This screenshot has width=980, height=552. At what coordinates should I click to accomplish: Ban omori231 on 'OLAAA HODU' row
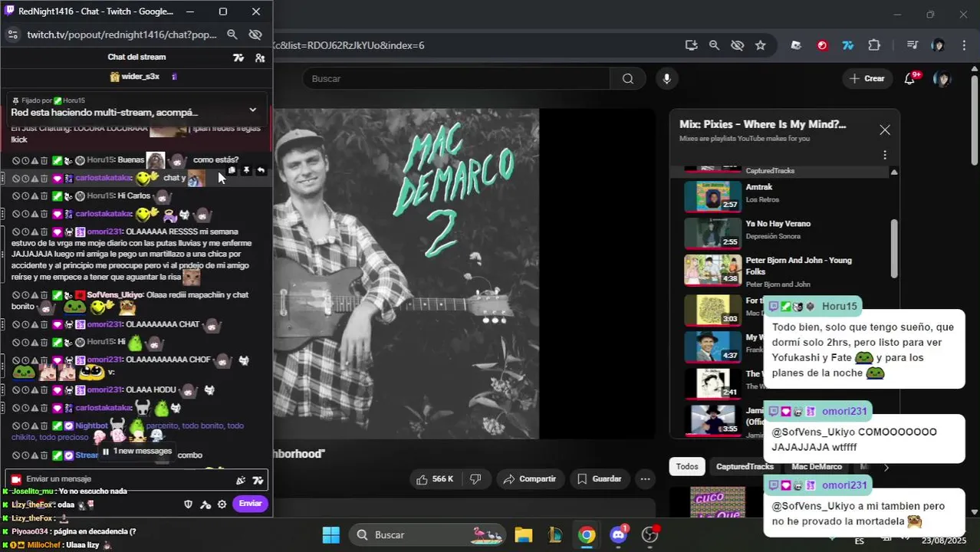tap(15, 390)
